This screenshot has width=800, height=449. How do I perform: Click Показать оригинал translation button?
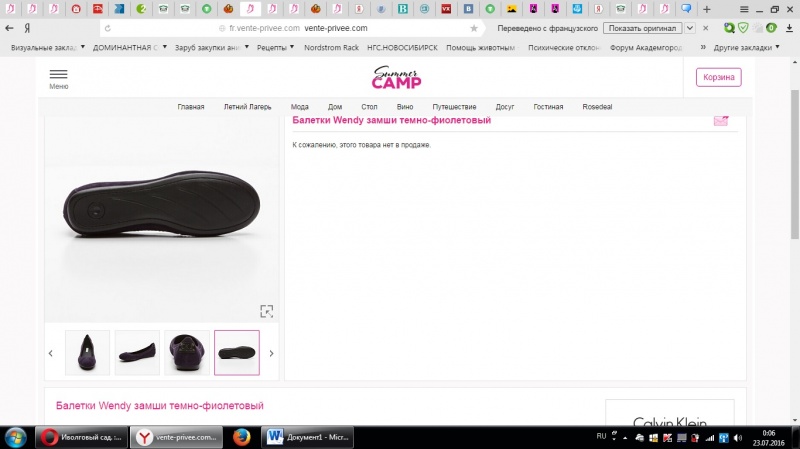(x=642, y=28)
